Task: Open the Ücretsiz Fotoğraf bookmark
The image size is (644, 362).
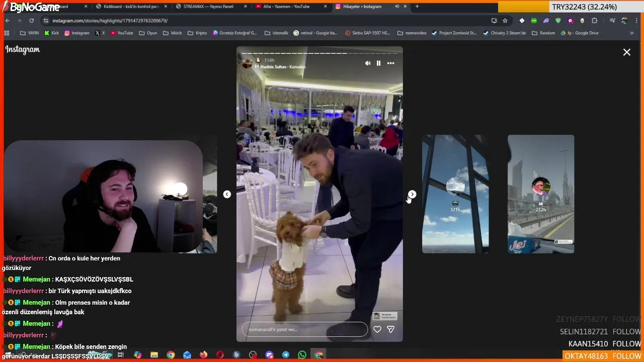Action: tap(235, 33)
